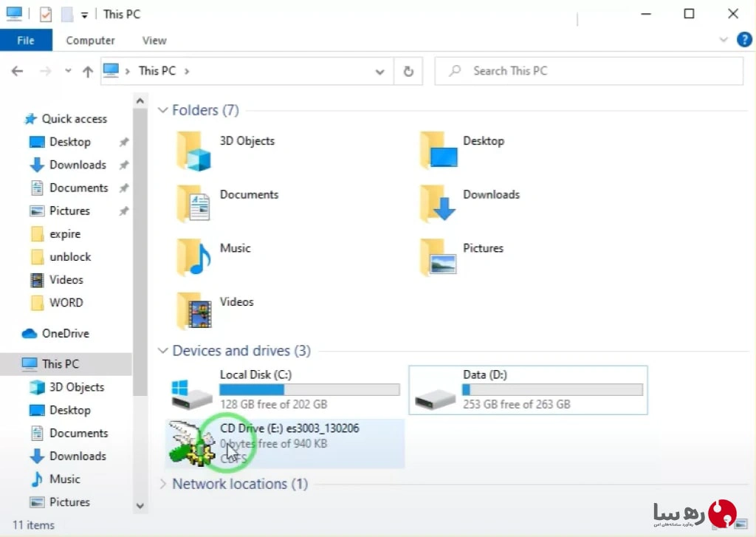This screenshot has width=756, height=537.
Task: Open Customize Quick Access Toolbar dropdown
Action: [84, 16]
